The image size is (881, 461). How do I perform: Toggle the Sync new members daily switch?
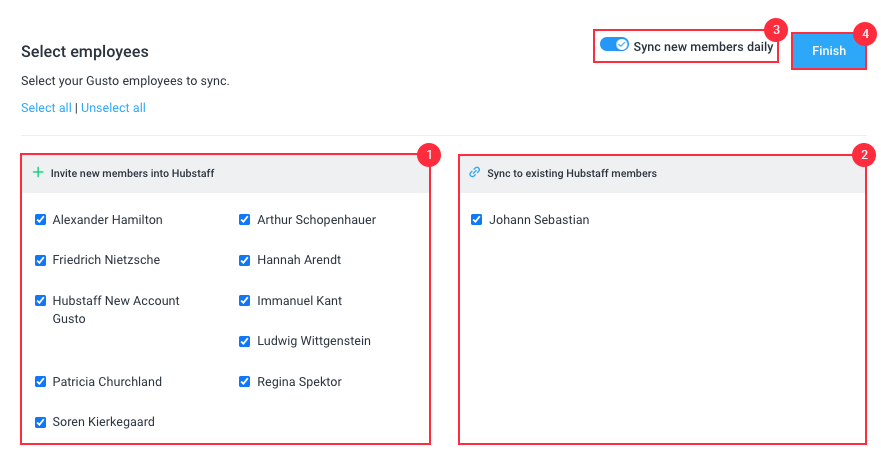pyautogui.click(x=614, y=44)
